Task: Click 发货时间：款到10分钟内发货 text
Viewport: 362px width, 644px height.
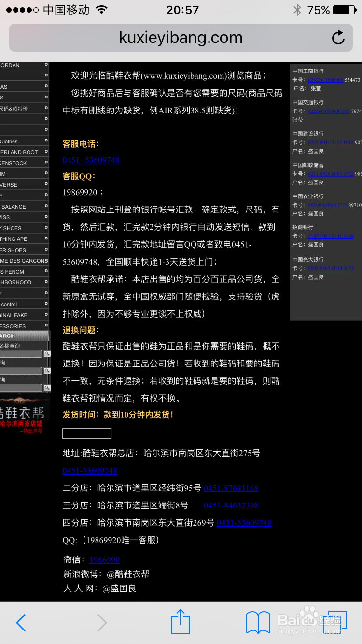Action: coord(118,415)
